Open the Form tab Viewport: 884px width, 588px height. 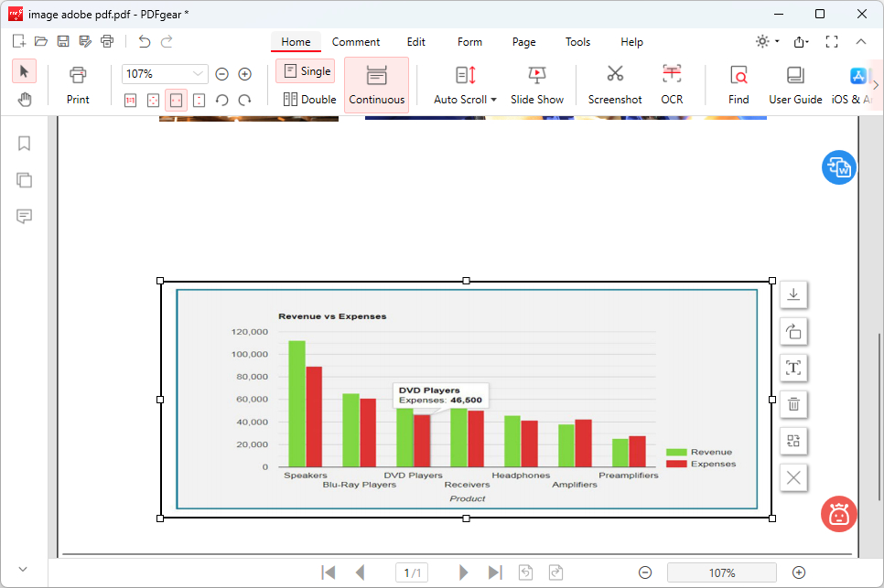pyautogui.click(x=469, y=42)
